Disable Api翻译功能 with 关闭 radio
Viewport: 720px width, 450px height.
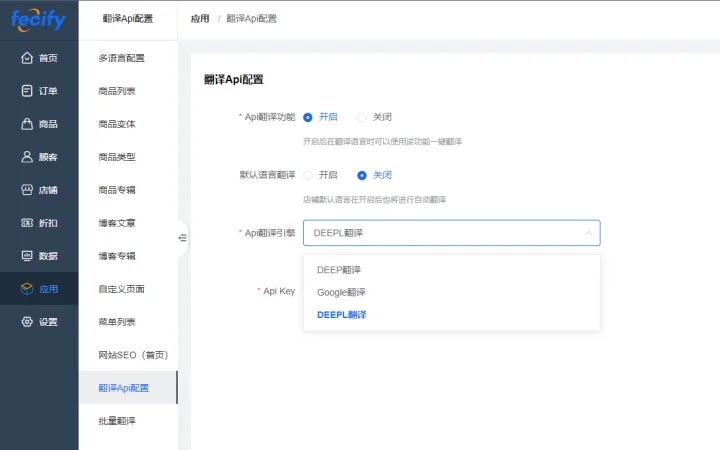click(x=362, y=118)
